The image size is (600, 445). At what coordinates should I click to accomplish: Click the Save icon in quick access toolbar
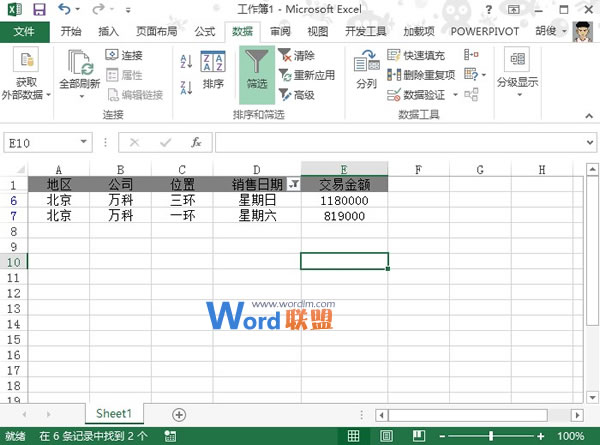point(39,9)
